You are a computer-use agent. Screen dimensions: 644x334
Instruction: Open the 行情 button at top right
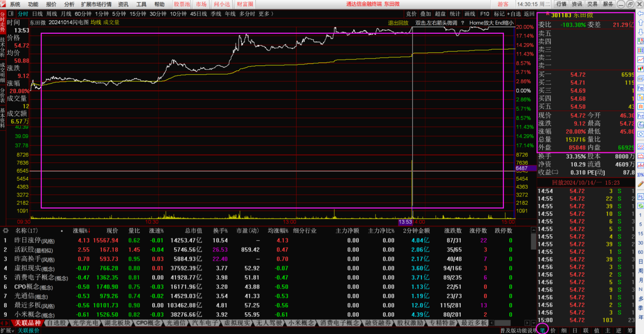(561, 4)
